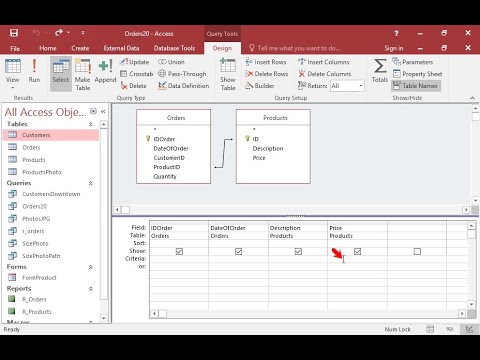Viewport: 480px width, 360px height.
Task: Click navigation pane scrollbar down arrow
Action: coord(104,318)
